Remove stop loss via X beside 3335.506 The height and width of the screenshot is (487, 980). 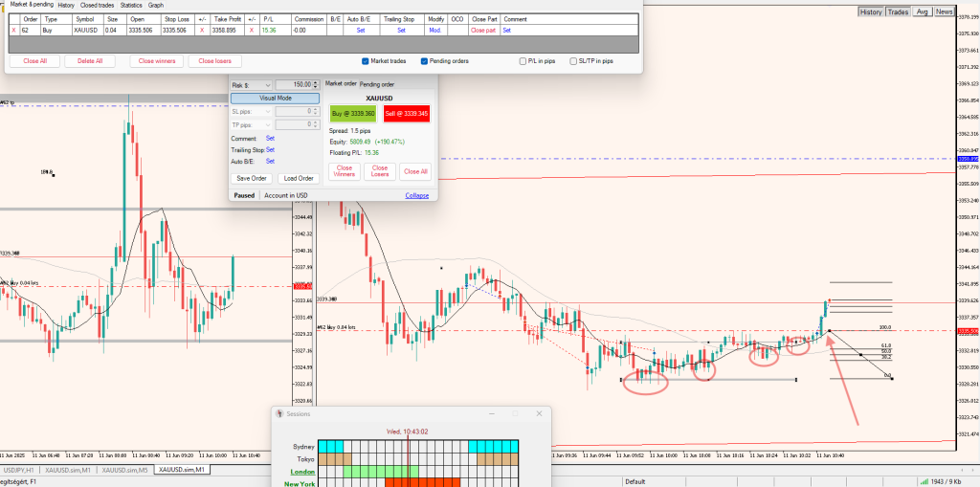(202, 31)
